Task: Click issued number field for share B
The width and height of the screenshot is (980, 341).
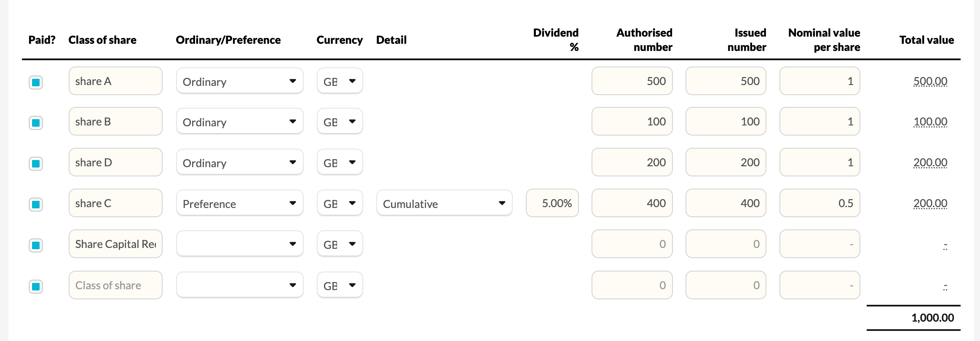Action: pos(726,121)
